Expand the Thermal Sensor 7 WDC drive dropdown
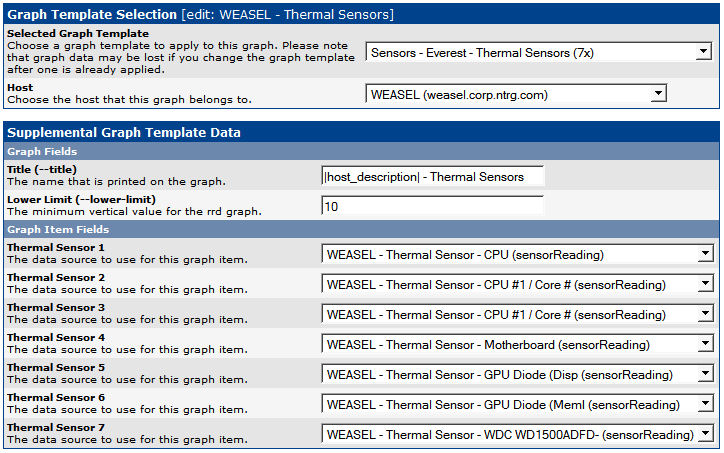724x453 pixels. tap(517, 434)
